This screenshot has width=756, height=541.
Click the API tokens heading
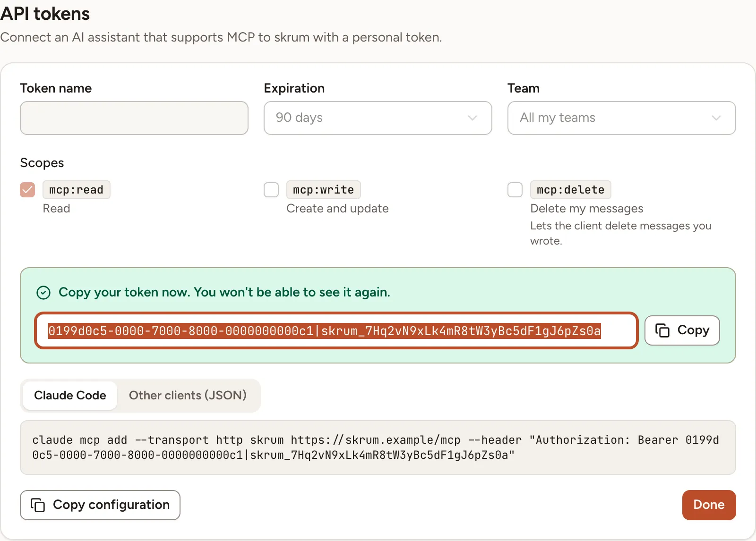pos(45,14)
